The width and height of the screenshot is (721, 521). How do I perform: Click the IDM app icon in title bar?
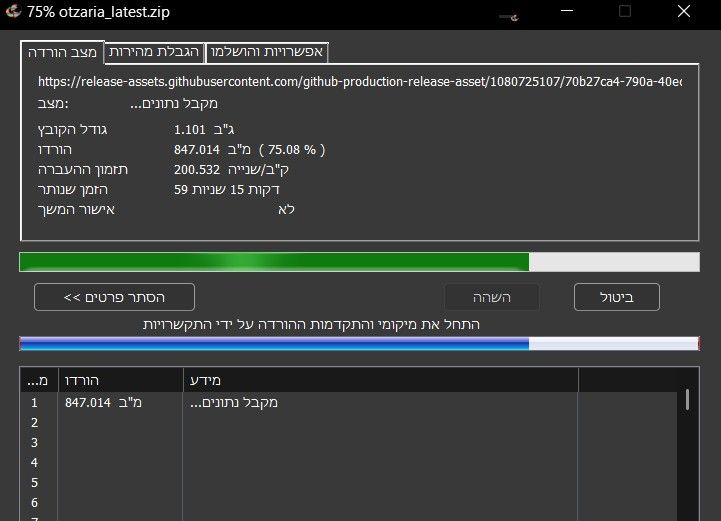click(13, 11)
